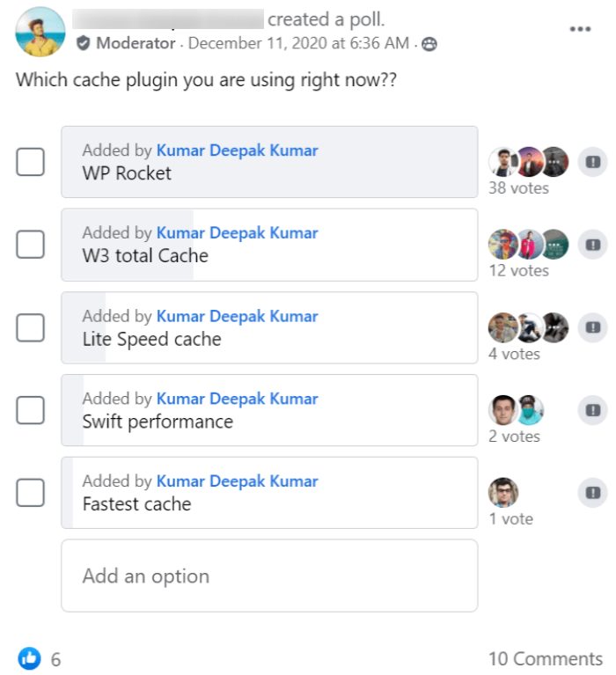This screenshot has width=616, height=675.
Task: Click the blue Like thumbs-up icon
Action: tap(29, 658)
